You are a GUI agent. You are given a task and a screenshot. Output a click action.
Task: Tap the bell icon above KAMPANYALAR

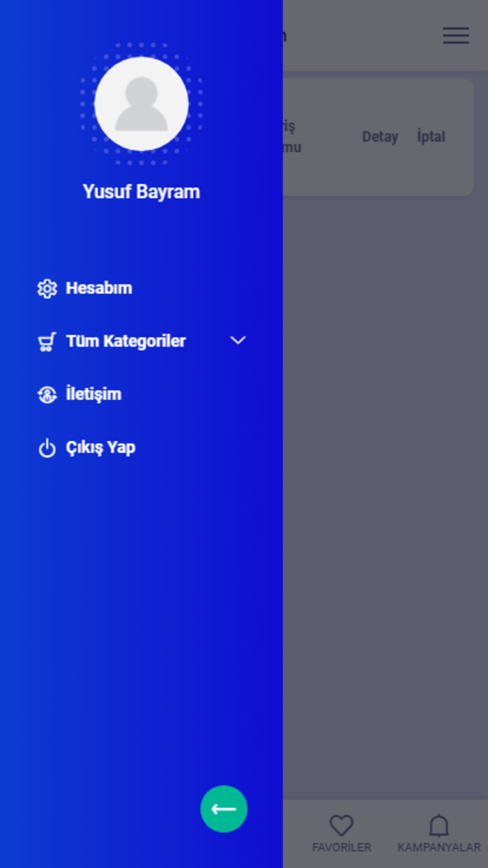[439, 825]
